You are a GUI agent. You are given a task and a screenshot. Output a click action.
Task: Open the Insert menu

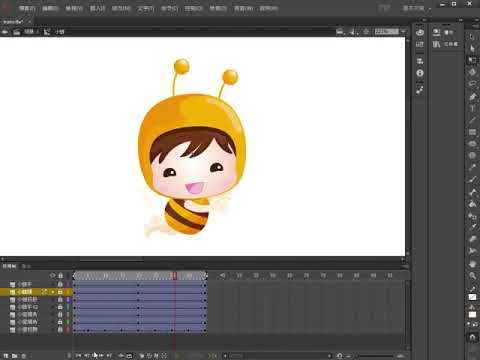tap(98, 8)
